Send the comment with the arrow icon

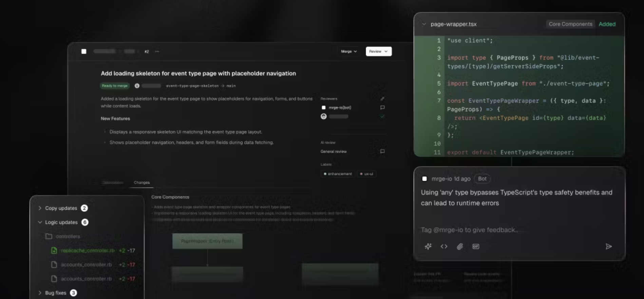coord(609,246)
